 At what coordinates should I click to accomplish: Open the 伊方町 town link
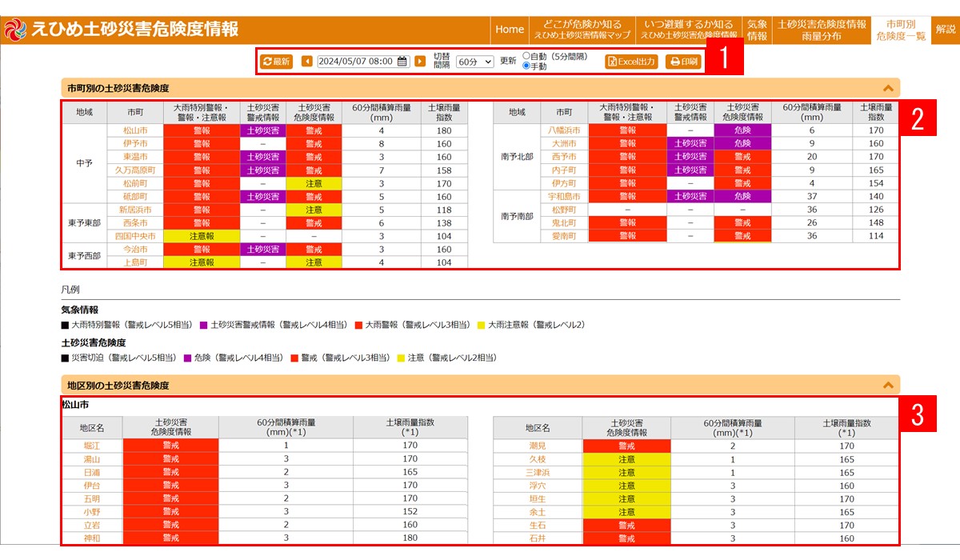pos(564,183)
